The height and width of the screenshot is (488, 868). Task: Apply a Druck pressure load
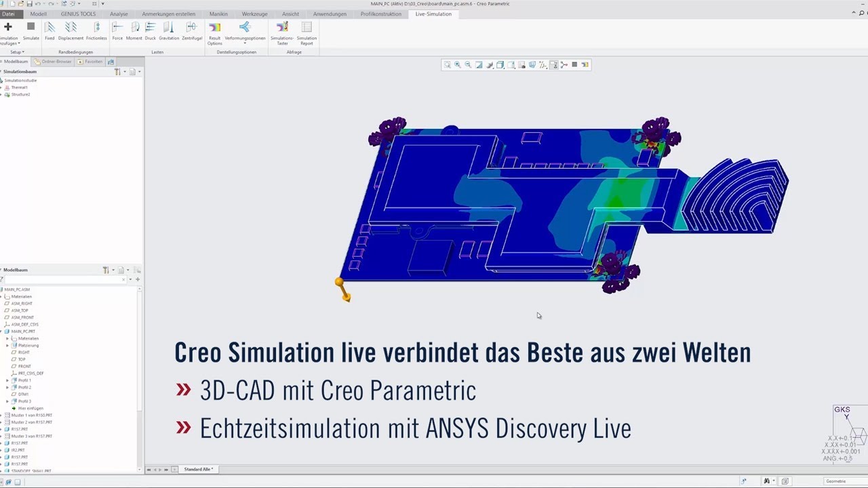[x=151, y=30]
